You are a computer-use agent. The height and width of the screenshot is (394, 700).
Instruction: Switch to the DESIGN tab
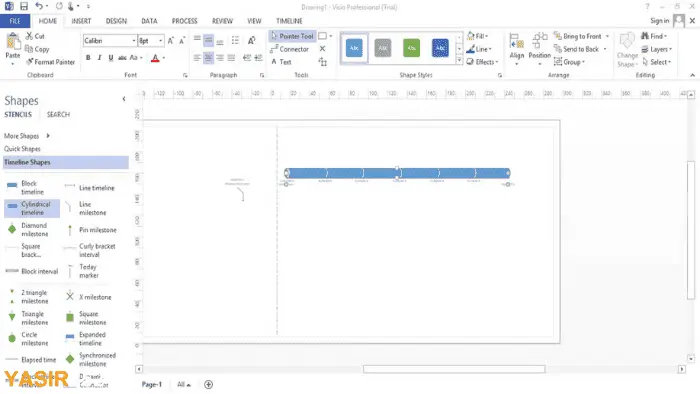pyautogui.click(x=116, y=21)
